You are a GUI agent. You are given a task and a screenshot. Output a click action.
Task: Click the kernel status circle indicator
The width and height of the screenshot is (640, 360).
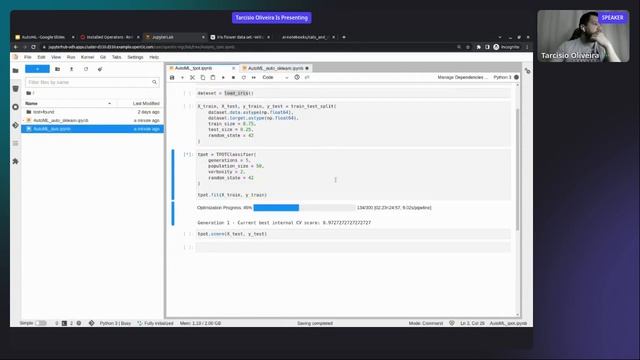point(517,77)
